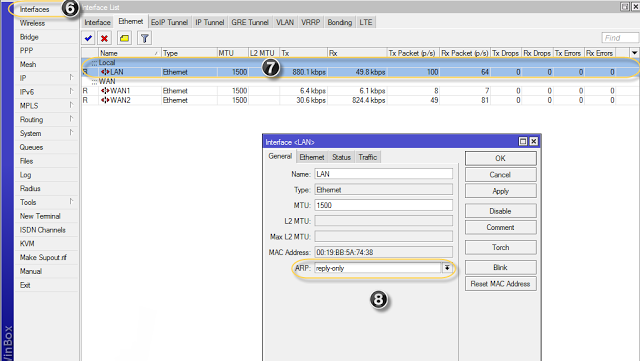Click the Apply button
The width and height of the screenshot is (640, 361).
coord(500,191)
